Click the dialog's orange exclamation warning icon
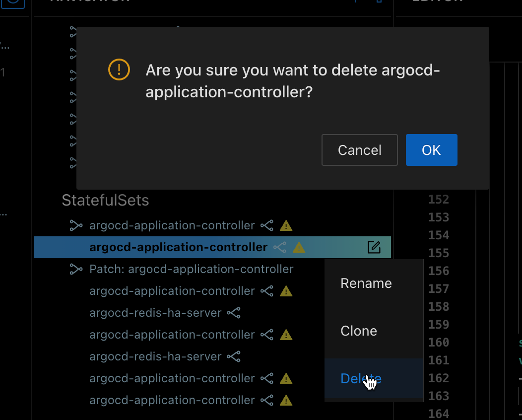The width and height of the screenshot is (522, 420). click(x=119, y=70)
